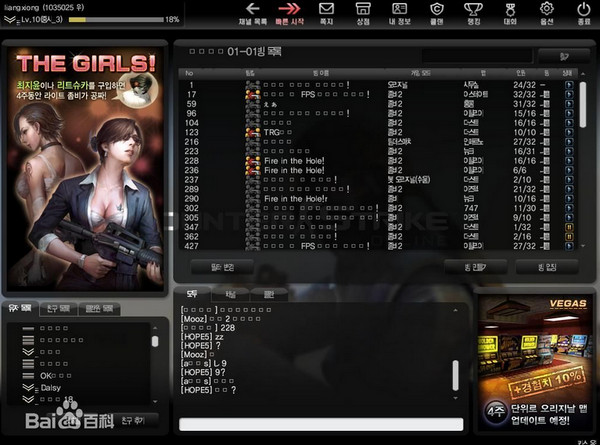Click the 친구 추가 add friend button
The width and height of the screenshot is (600, 445).
click(x=133, y=421)
